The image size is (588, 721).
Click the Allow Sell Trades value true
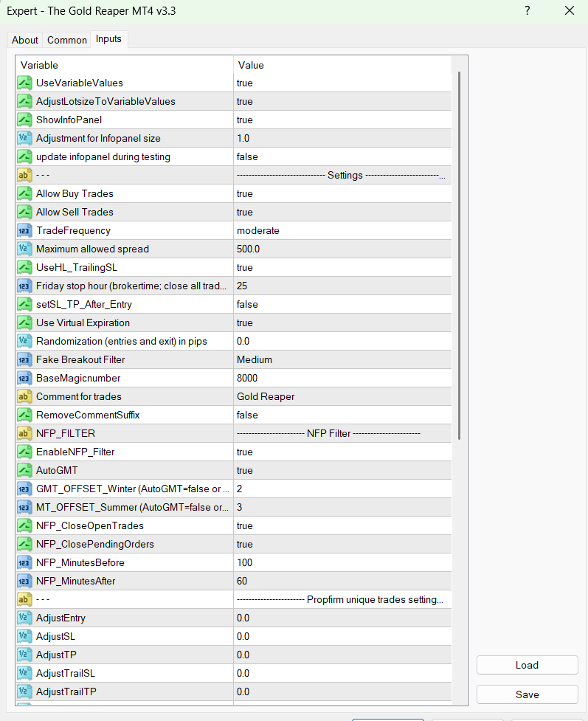(245, 212)
